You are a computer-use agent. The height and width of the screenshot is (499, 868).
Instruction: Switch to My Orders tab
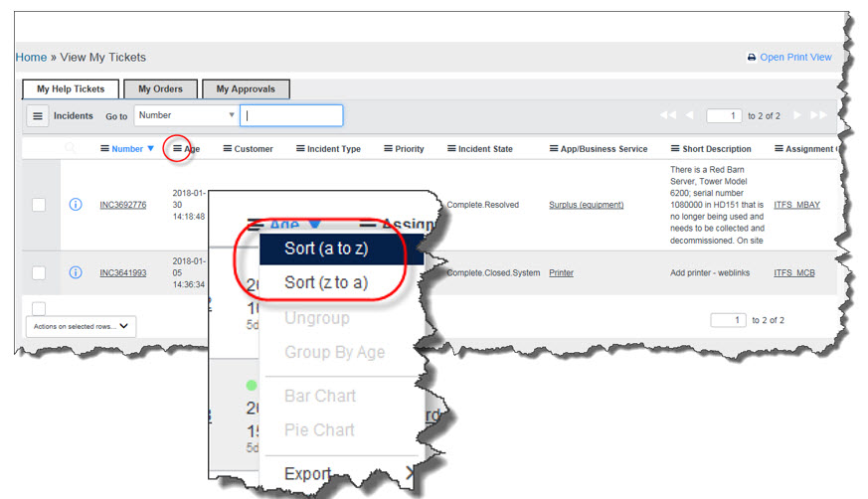pyautogui.click(x=160, y=89)
